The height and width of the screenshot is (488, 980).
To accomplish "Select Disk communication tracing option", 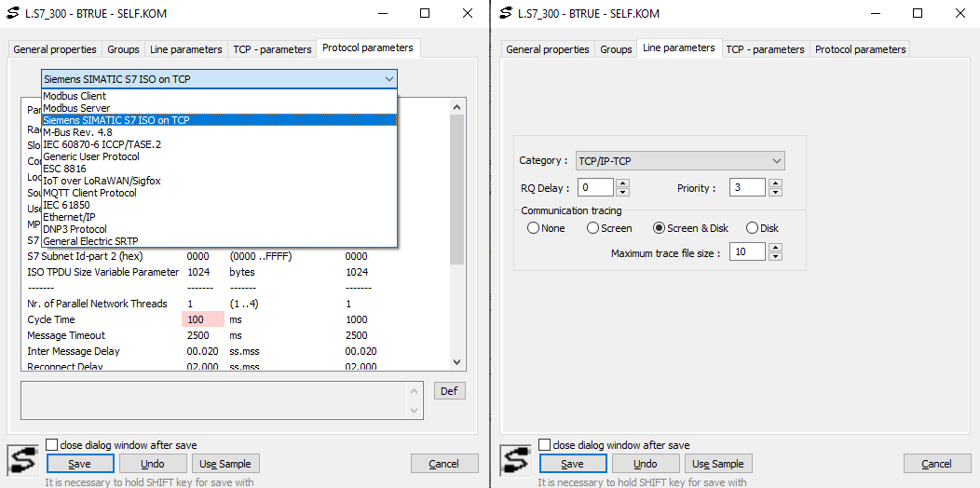I will [x=752, y=228].
